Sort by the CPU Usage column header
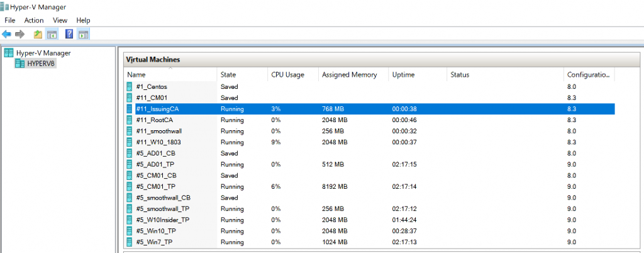Screen dimensions: 644x253 293,75
